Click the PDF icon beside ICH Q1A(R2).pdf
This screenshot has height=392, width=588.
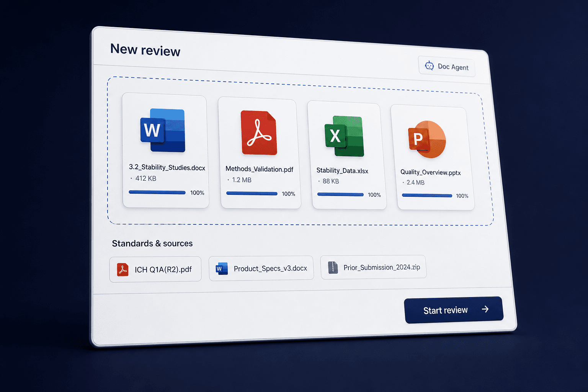point(122,269)
